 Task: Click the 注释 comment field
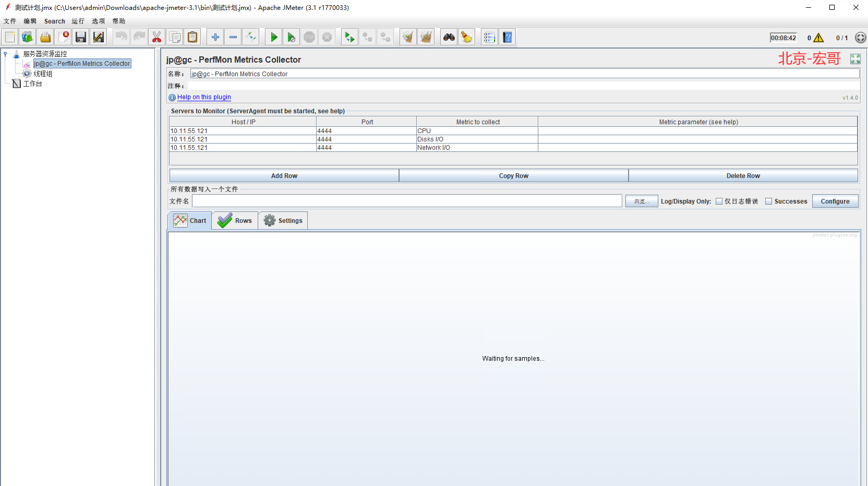click(x=523, y=86)
